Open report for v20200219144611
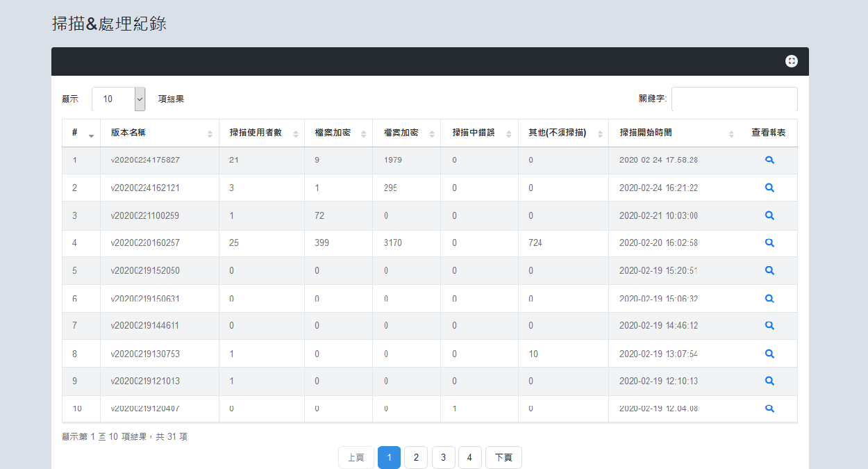 769,325
